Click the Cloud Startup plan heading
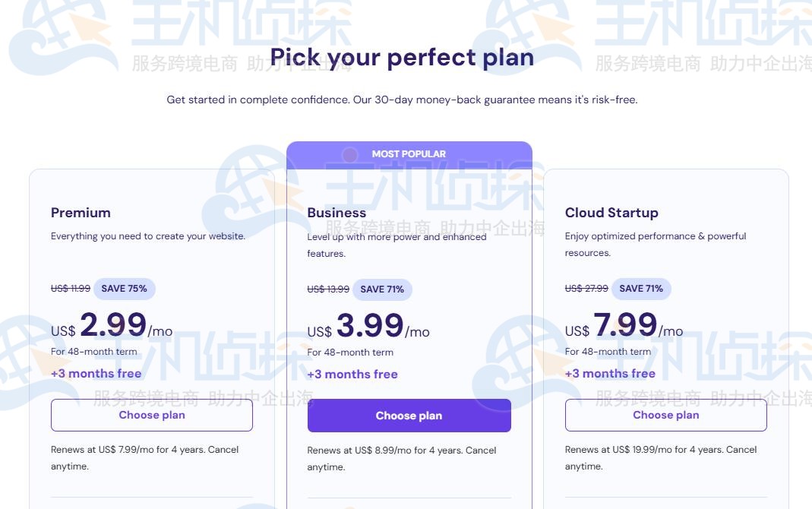 point(611,213)
